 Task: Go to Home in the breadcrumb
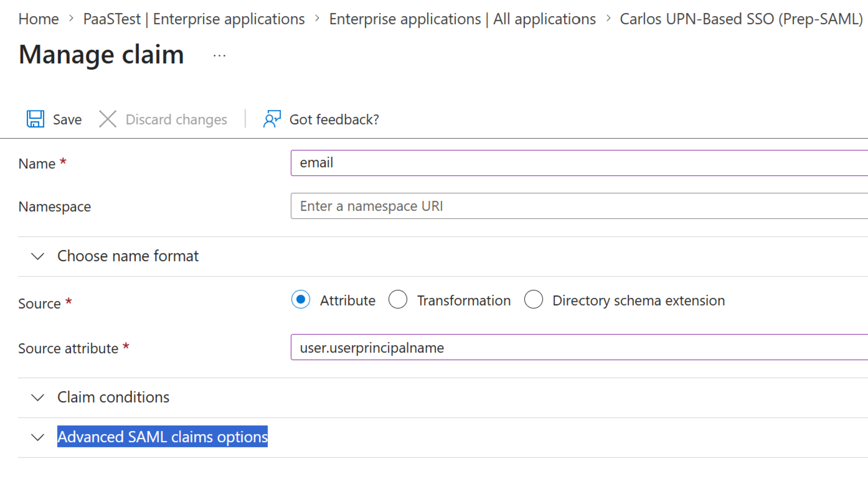click(39, 19)
